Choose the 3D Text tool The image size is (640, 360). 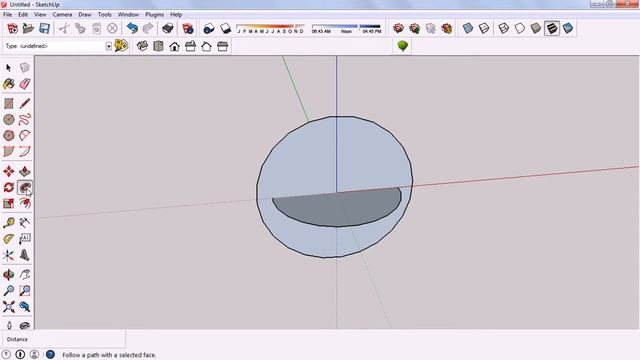[x=24, y=255]
